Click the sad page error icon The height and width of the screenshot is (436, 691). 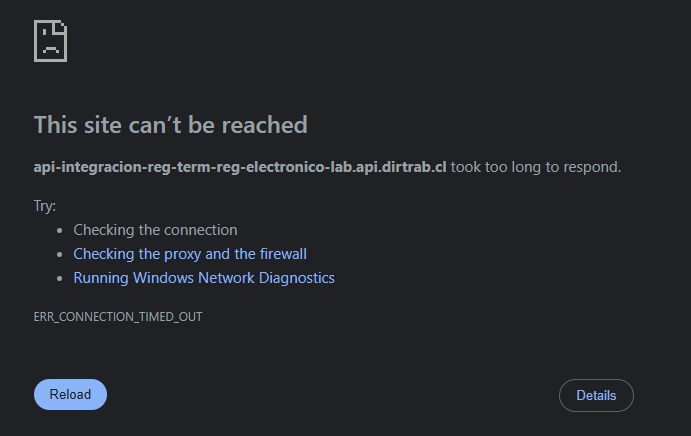coord(50,40)
